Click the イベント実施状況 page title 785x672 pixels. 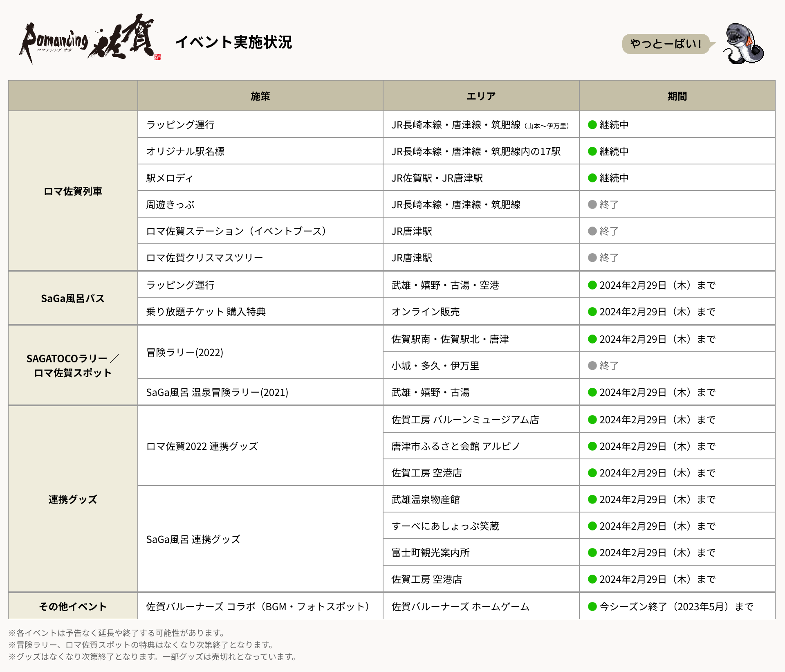[x=233, y=42]
